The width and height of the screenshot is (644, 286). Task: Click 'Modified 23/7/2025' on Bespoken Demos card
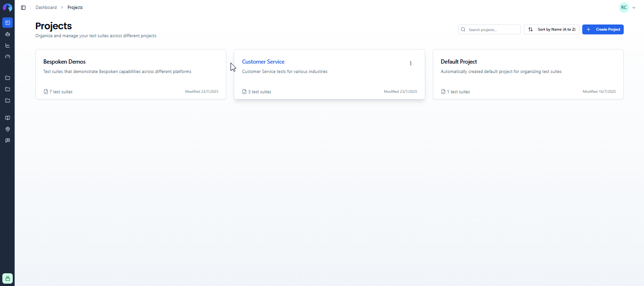click(x=202, y=92)
